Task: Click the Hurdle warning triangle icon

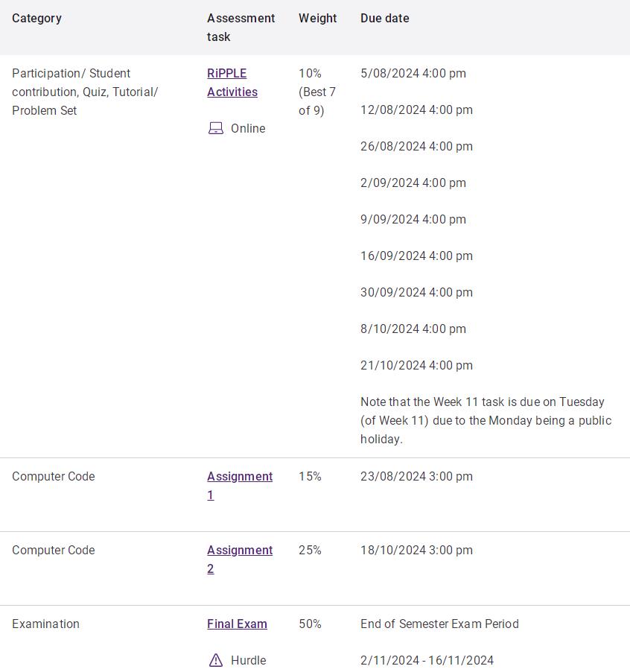Action: click(x=216, y=660)
